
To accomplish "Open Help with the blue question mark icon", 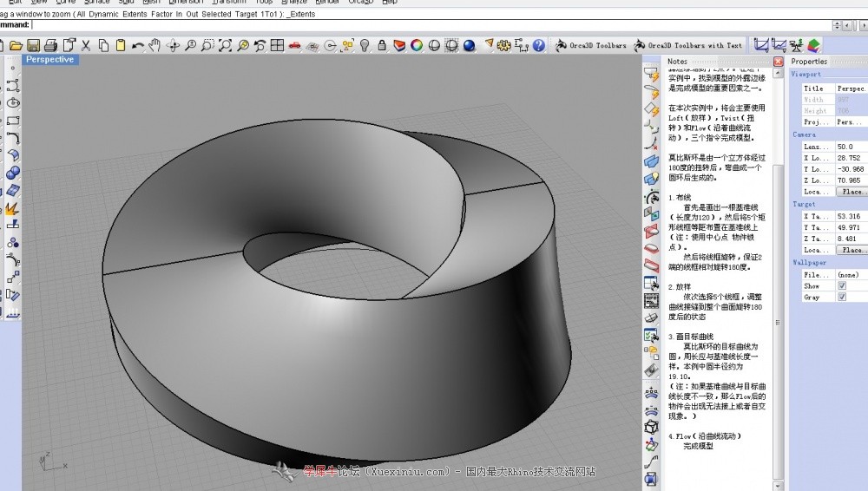I will [539, 45].
